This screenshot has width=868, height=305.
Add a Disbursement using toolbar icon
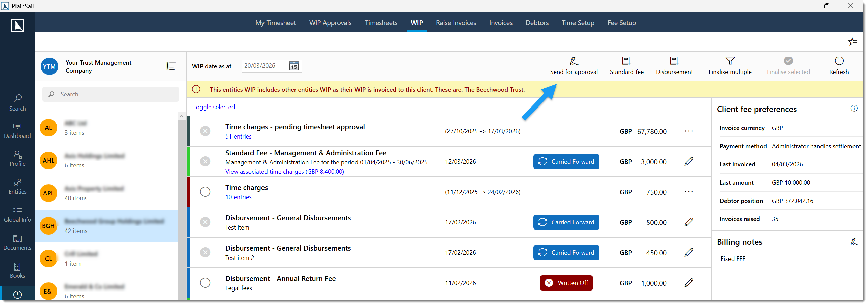click(x=674, y=61)
